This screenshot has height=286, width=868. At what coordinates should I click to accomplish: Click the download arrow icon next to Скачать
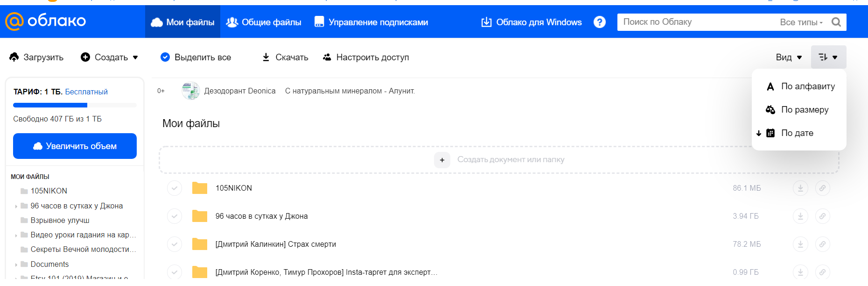tap(266, 57)
